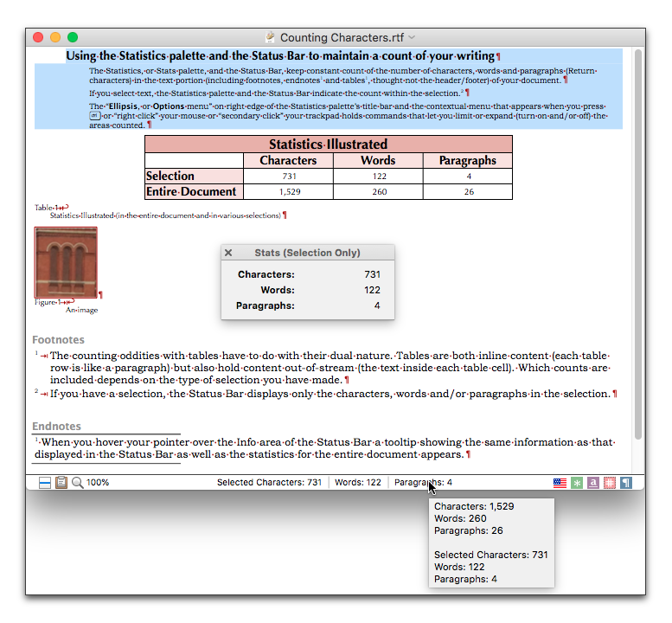Toggle invisibles with blue pilcrow icon
This screenshot has height=623, width=672.
click(x=626, y=483)
